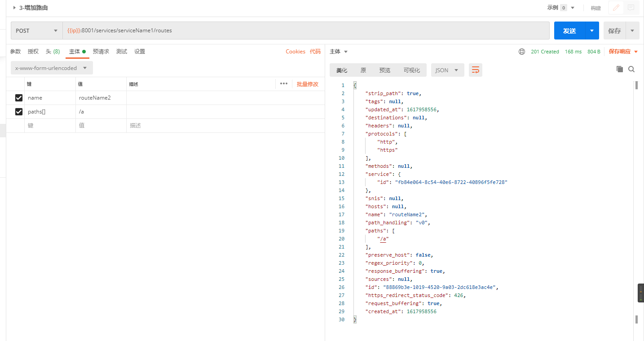644x341 pixels.
Task: Click the empty 键 key field
Action: click(50, 126)
